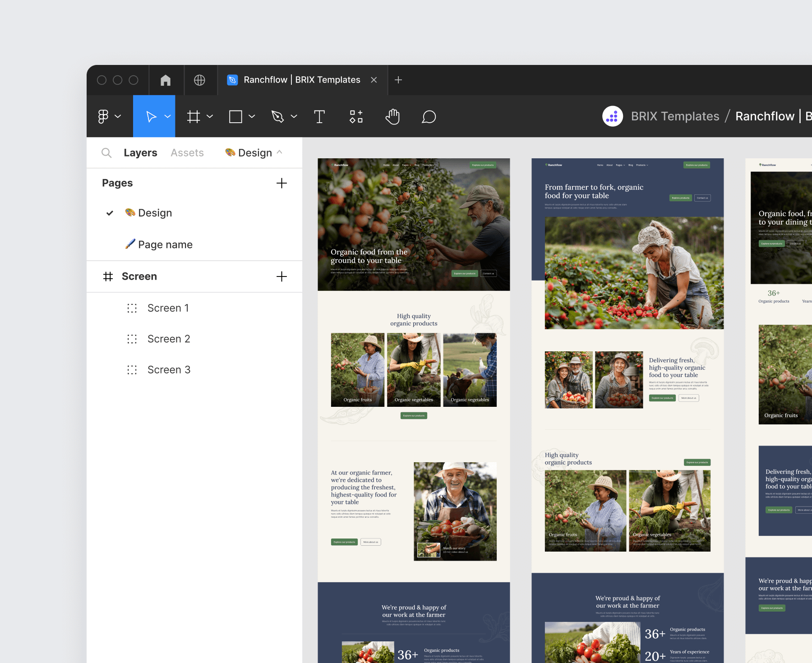Click 'At our organic farmer' paragraph heading

pos(364,487)
